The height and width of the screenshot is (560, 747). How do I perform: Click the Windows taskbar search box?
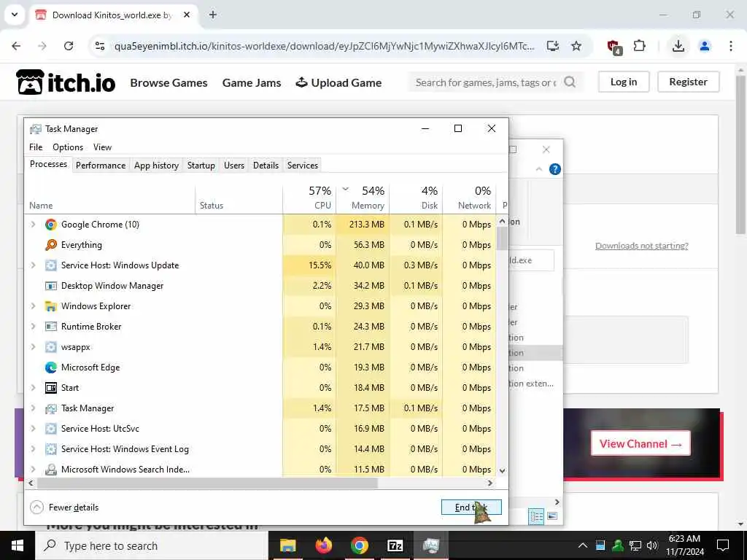pyautogui.click(x=152, y=545)
